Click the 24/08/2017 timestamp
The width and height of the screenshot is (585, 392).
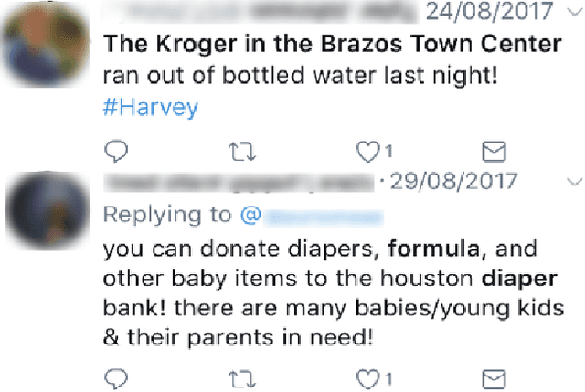(489, 12)
